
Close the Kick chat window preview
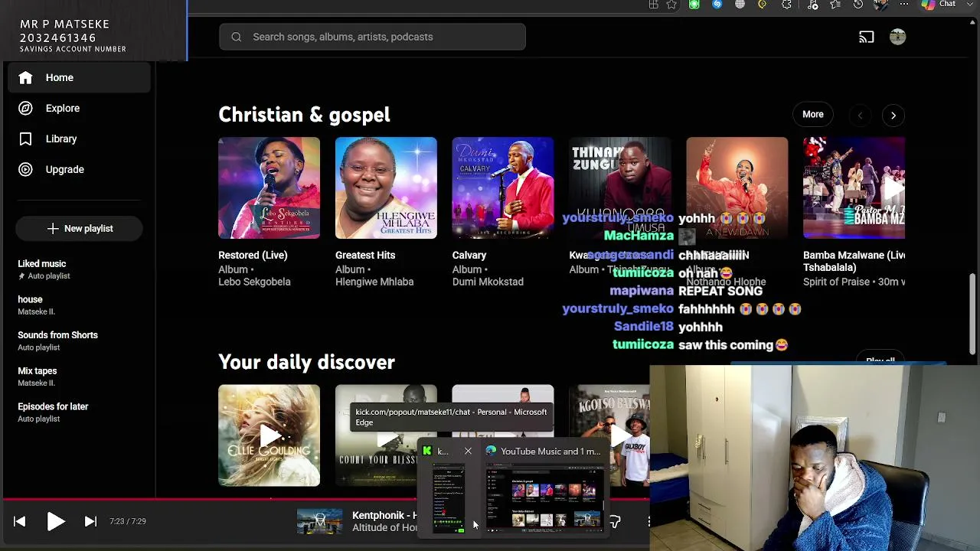pos(468,452)
